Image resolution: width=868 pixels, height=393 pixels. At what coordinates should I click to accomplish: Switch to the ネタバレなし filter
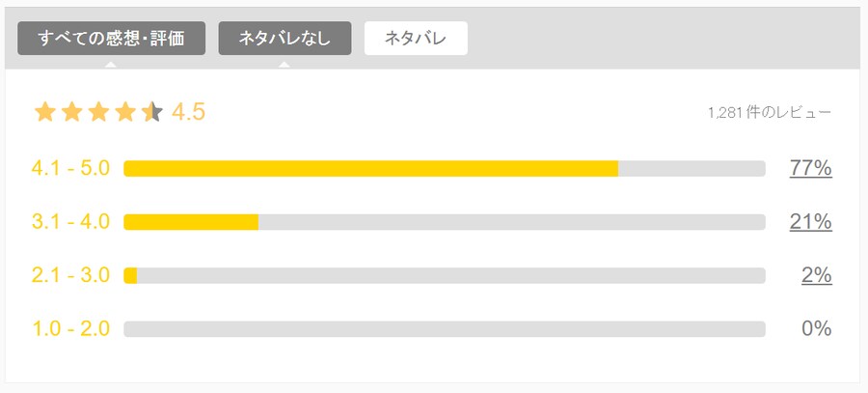(x=285, y=39)
